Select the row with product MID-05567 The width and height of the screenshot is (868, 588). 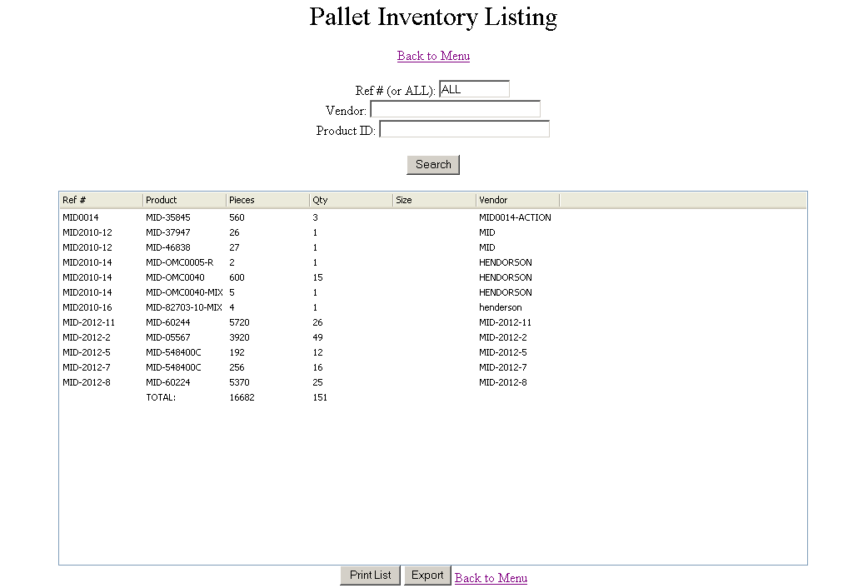point(433,337)
